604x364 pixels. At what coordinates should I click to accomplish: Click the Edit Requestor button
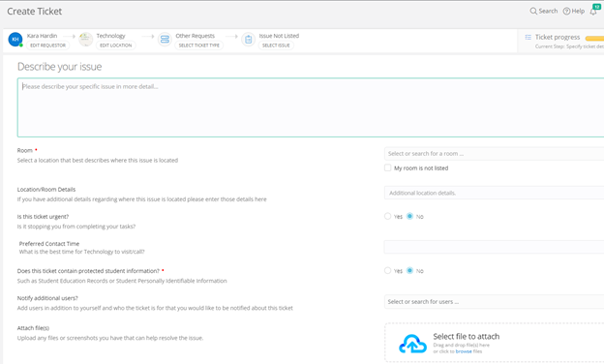pyautogui.click(x=47, y=45)
